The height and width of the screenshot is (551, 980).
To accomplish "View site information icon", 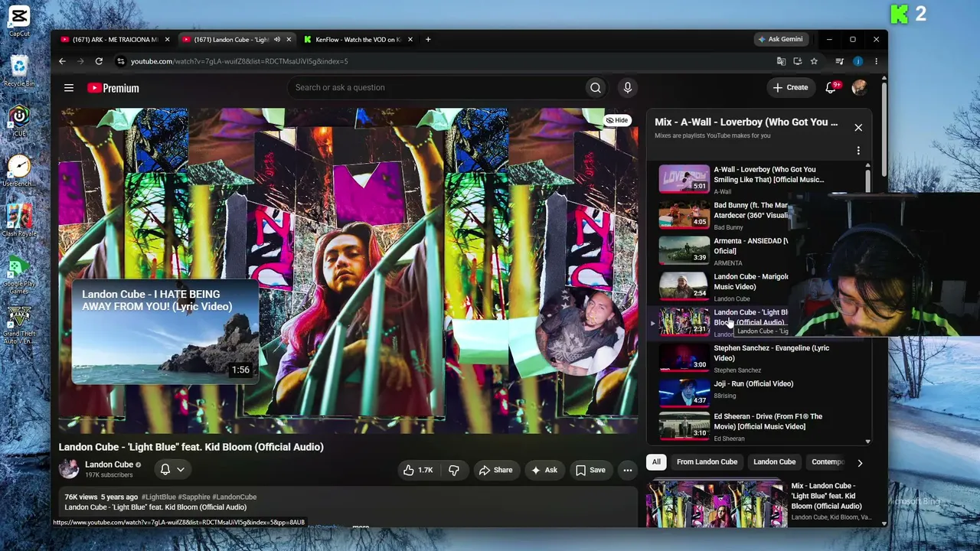I will (120, 61).
